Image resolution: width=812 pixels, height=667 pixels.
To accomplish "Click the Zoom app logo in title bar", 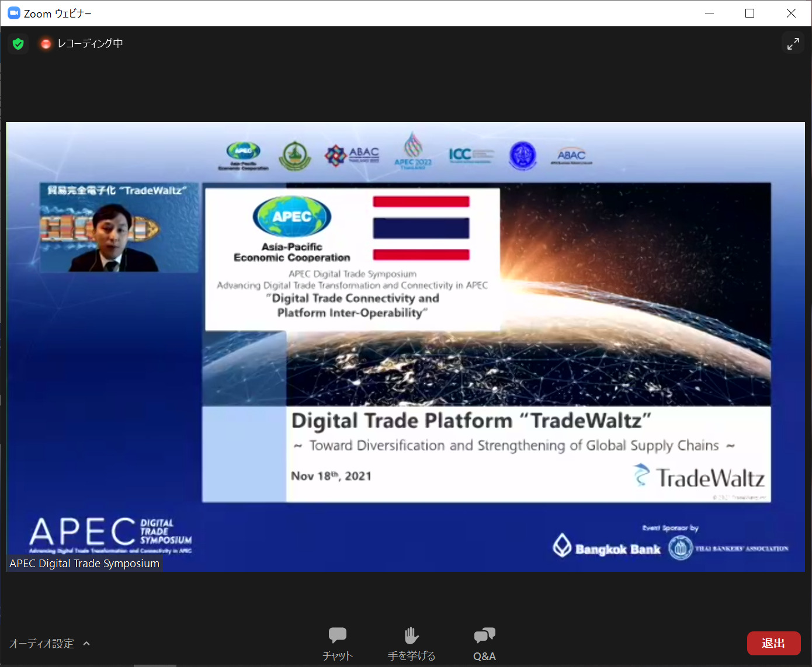I will point(13,13).
